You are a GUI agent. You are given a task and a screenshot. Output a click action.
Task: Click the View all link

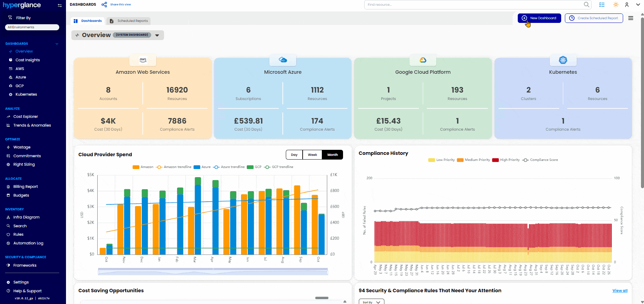[x=620, y=291]
